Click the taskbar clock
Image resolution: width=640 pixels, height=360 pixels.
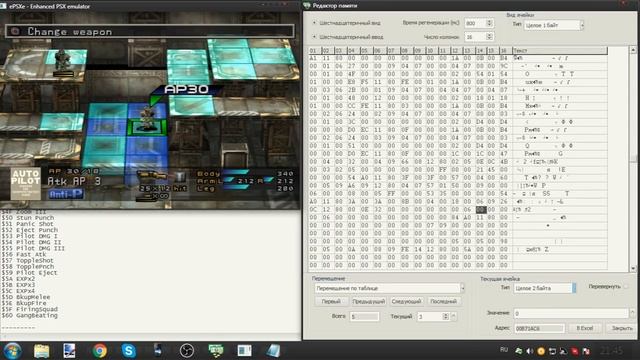point(611,351)
